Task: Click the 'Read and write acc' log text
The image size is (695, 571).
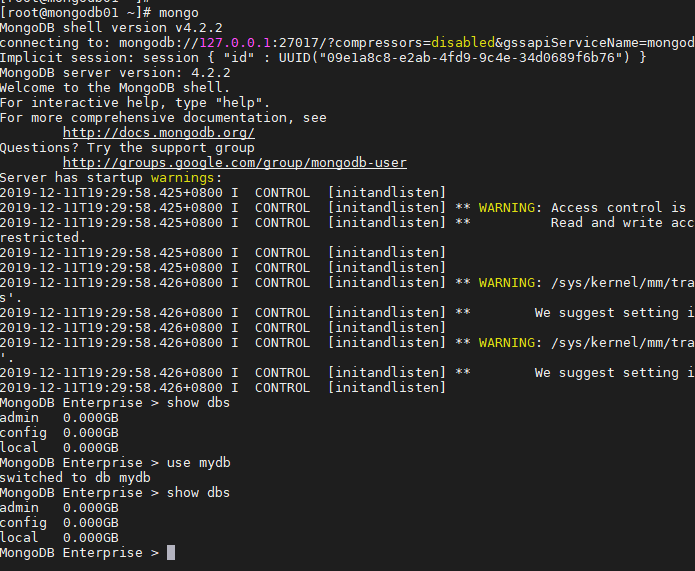Action: 623,223
